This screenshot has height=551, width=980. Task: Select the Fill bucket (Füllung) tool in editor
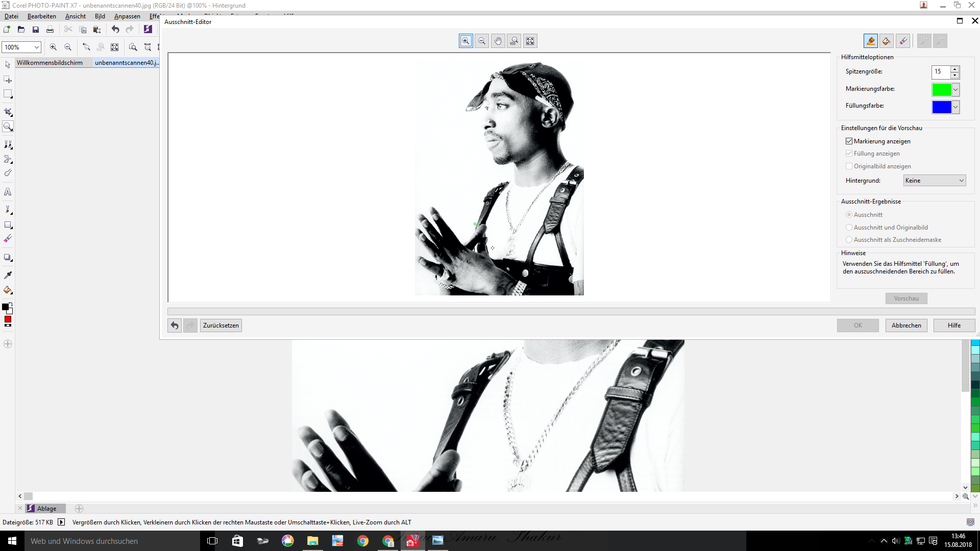tap(887, 41)
